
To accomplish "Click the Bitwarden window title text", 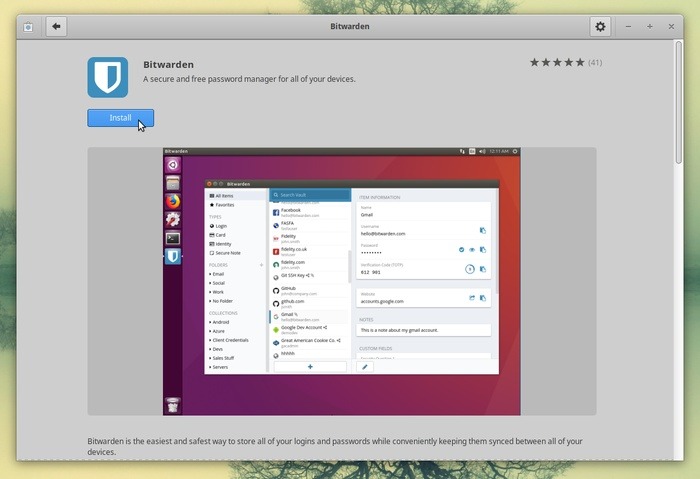I will click(350, 26).
